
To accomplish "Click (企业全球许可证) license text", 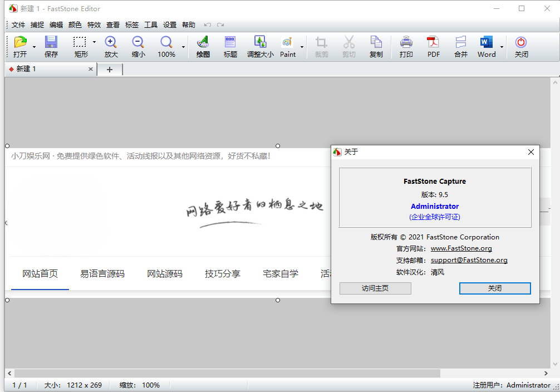I will tap(435, 217).
